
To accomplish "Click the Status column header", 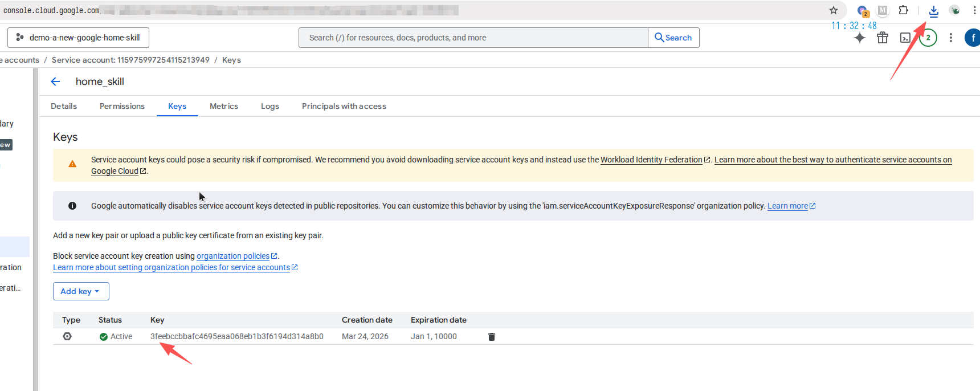I will coord(110,320).
